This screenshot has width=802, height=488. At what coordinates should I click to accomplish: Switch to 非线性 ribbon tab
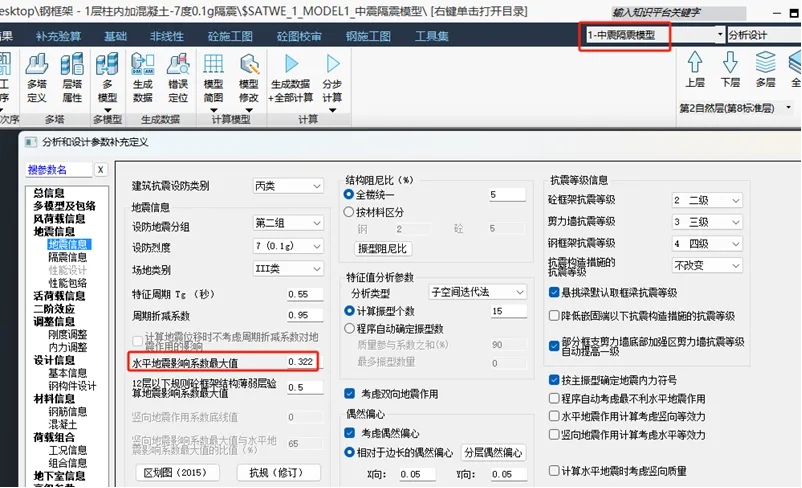coord(167,36)
